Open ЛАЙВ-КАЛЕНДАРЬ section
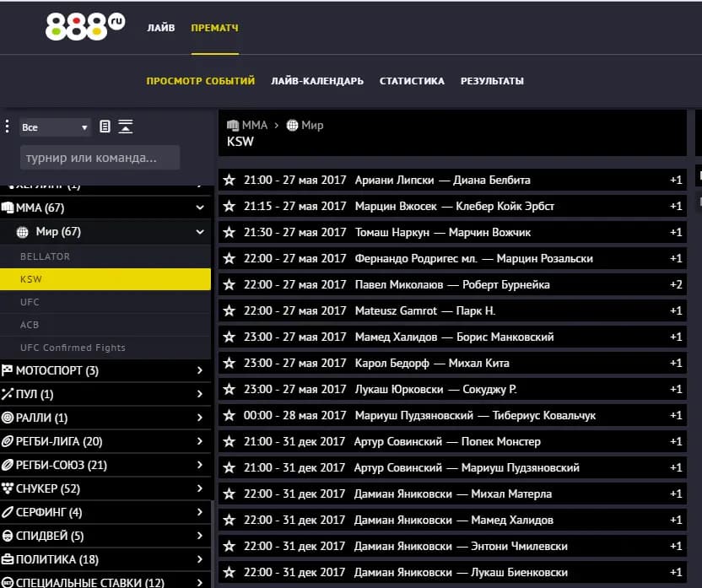This screenshot has height=588, width=702. point(317,81)
